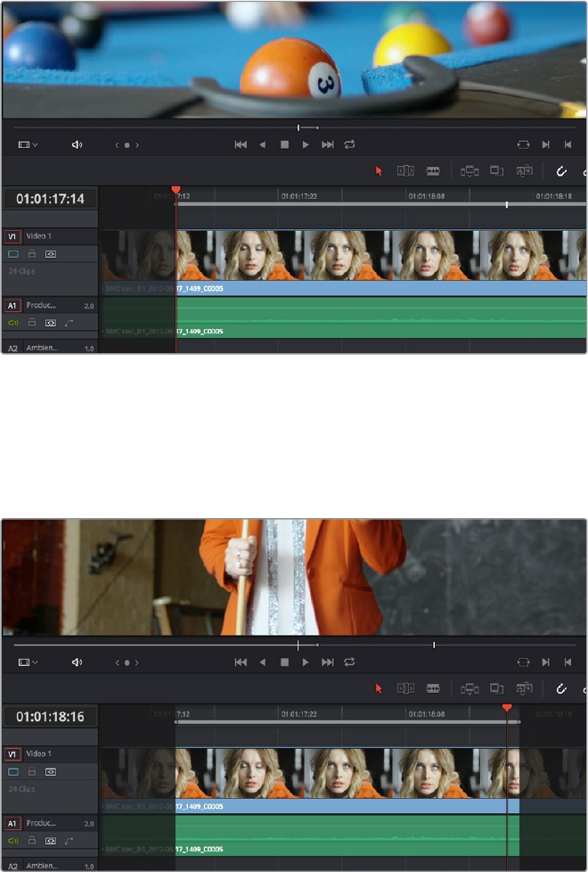The image size is (588, 872).
Task: Click Overwrite Clip icon in 01:01:18:16 screenshot
Action: (496, 689)
